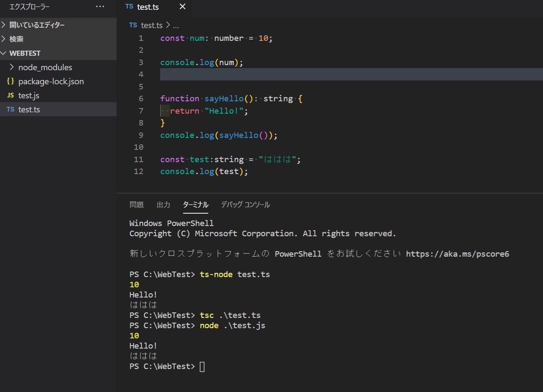Open the Explorer more actions ellipsis
The image size is (543, 392).
[100, 6]
